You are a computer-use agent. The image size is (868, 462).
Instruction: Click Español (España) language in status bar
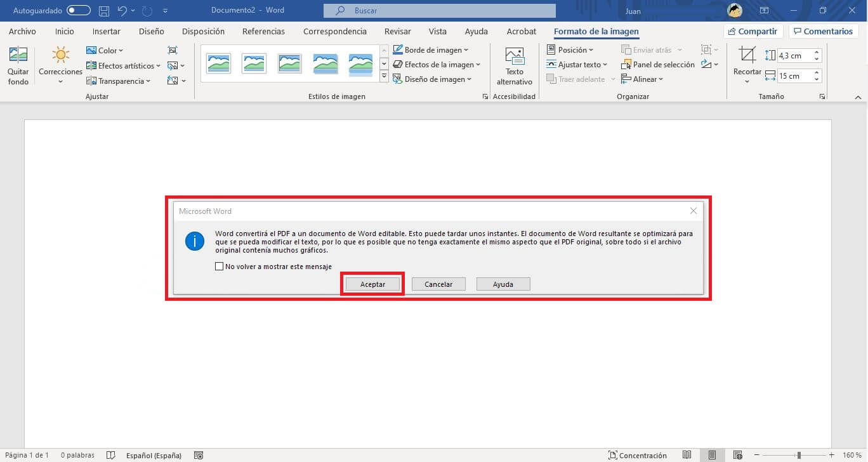point(154,455)
